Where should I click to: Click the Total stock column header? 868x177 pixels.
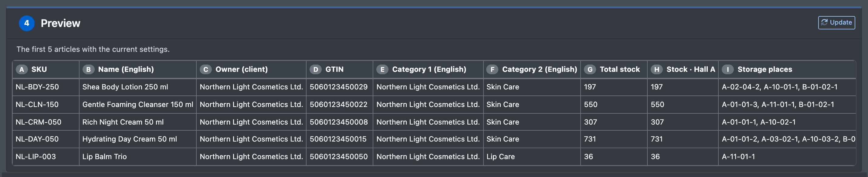tap(614, 69)
